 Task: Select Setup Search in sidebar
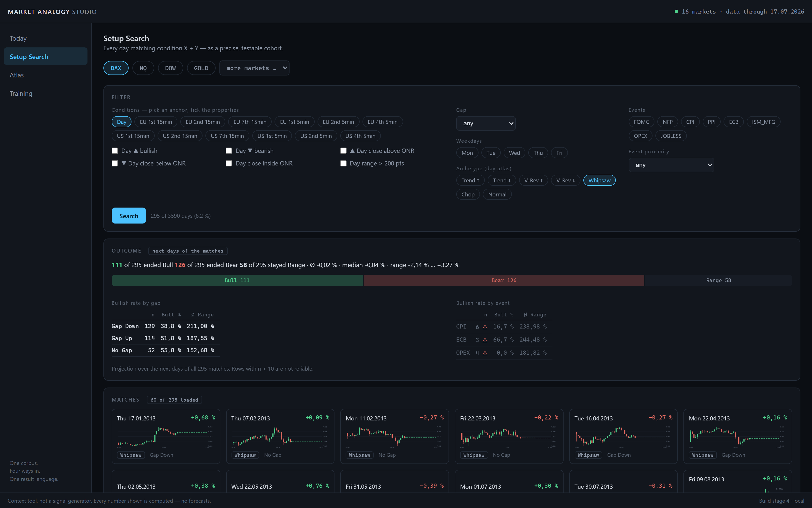[x=45, y=56]
